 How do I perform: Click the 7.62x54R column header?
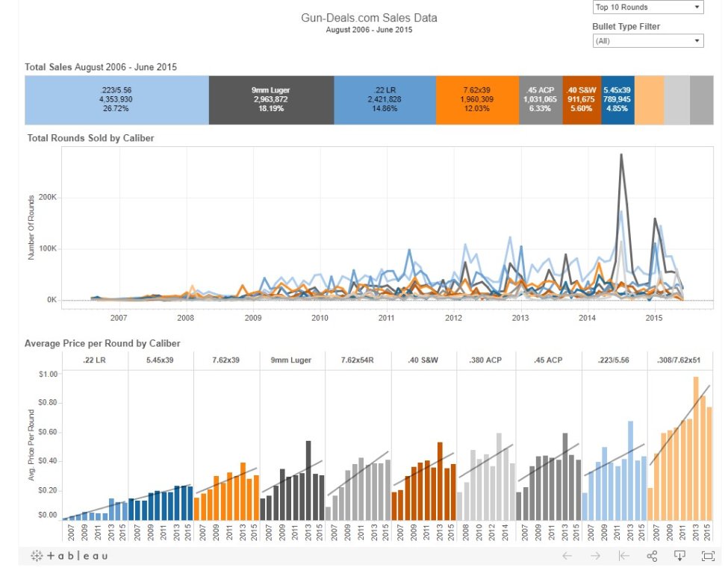click(358, 360)
